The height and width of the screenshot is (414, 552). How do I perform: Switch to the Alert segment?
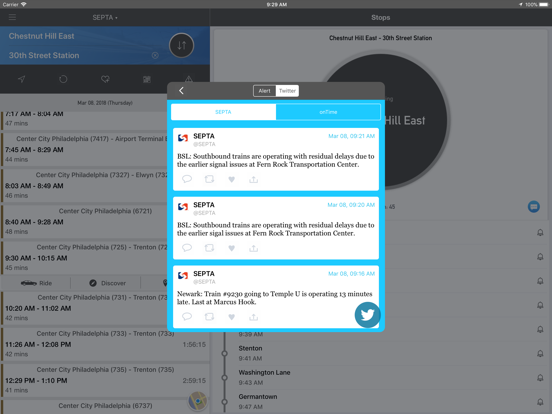[264, 91]
